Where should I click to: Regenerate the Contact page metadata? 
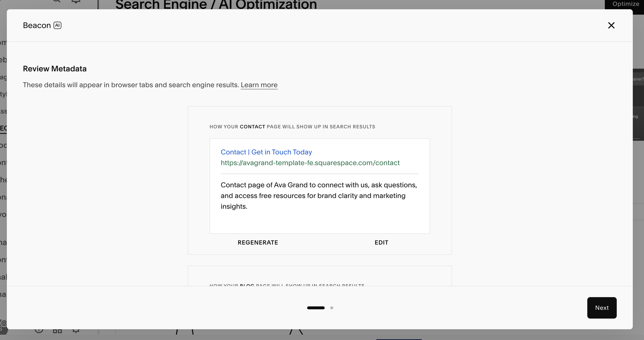[x=258, y=243]
